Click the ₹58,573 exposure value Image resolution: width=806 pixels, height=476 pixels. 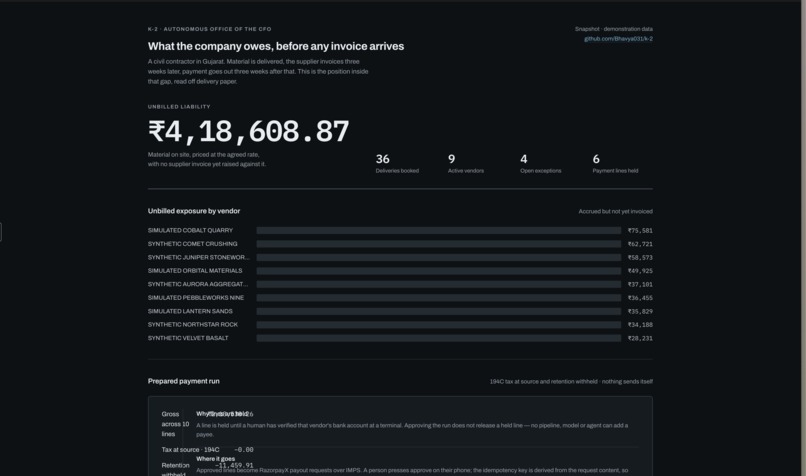(x=640, y=258)
